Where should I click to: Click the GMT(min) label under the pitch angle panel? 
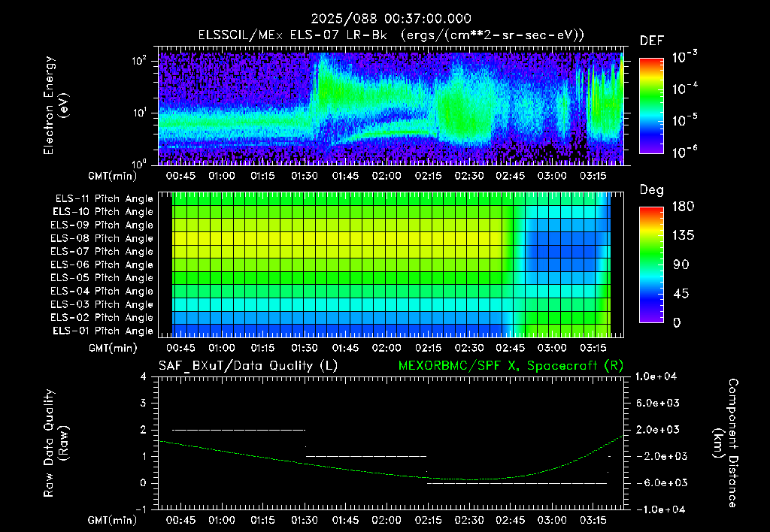[x=113, y=348]
